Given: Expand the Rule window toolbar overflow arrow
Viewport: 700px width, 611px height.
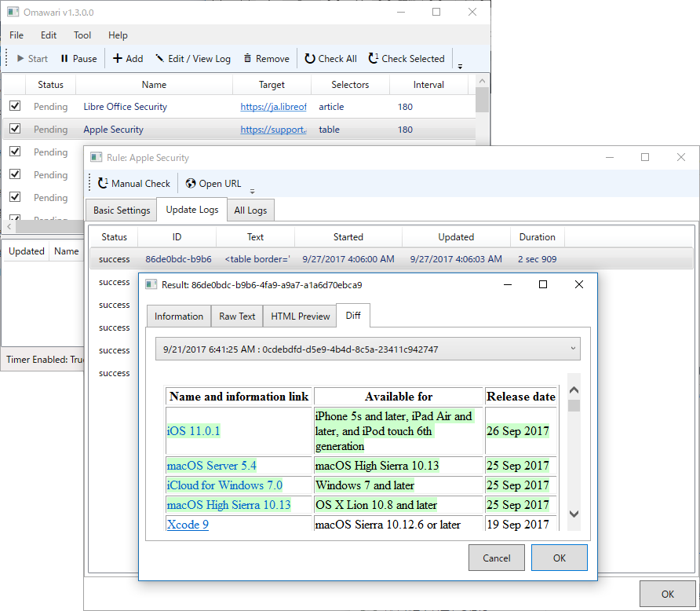Looking at the screenshot, I should pyautogui.click(x=252, y=191).
